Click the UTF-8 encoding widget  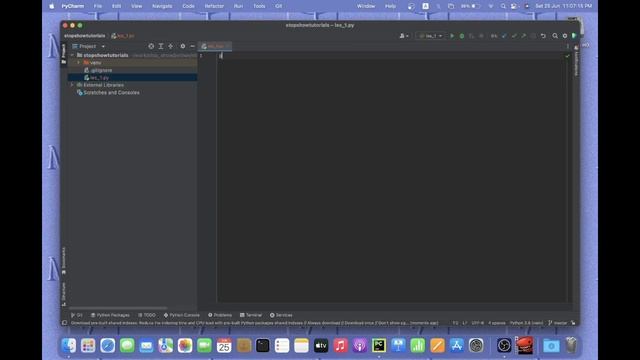point(478,323)
